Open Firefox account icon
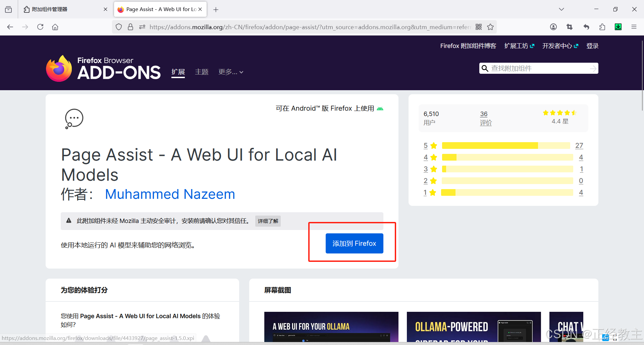 553,27
